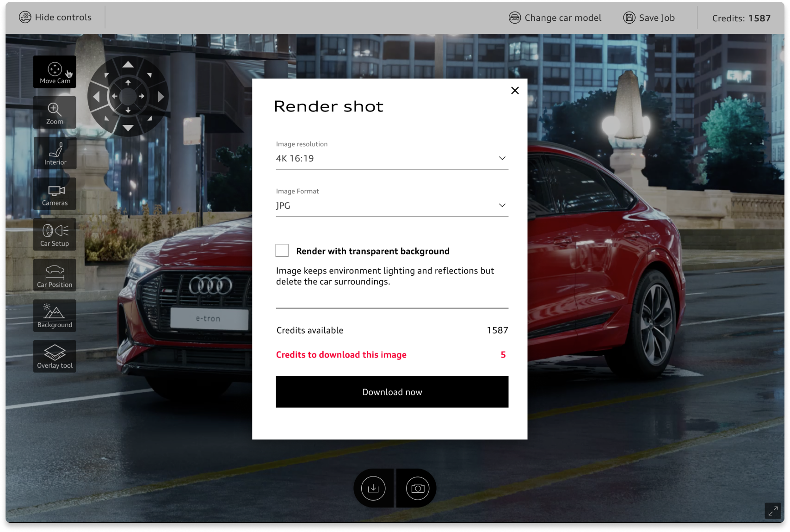Click the small inner down arrow on dial
Screen dimensions: 790x532
coord(128,110)
